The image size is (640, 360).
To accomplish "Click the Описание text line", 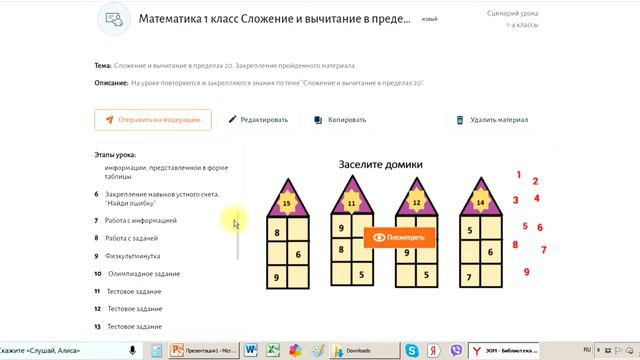I will point(259,83).
